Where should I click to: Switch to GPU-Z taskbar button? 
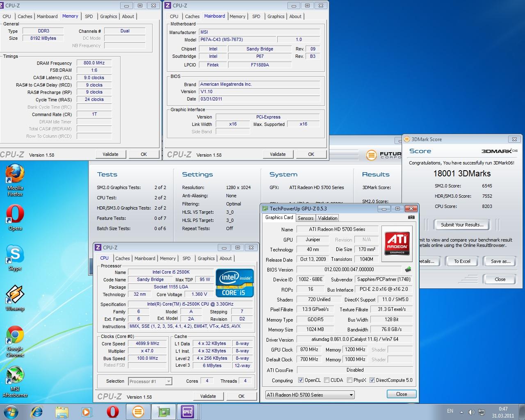tap(163, 412)
